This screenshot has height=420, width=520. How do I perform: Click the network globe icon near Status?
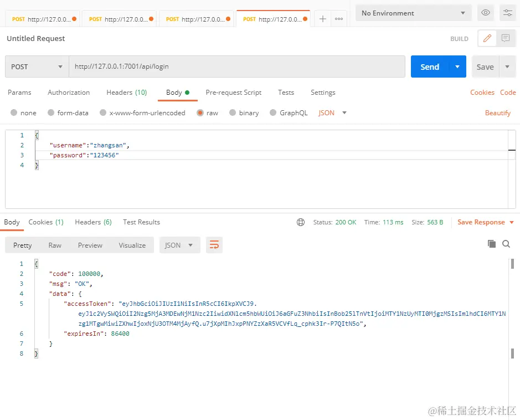(301, 222)
